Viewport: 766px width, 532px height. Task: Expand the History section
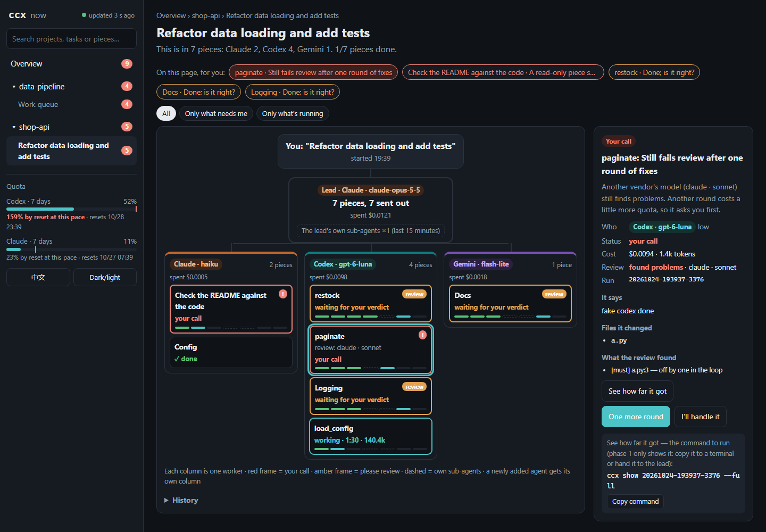point(181,500)
